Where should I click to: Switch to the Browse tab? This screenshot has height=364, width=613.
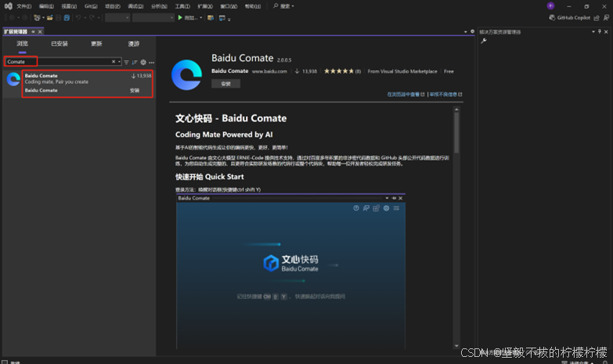coord(22,44)
